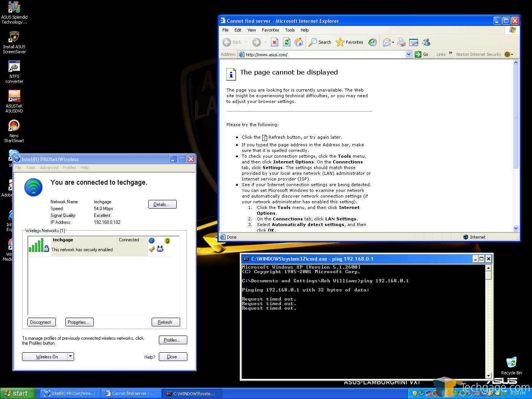The width and height of the screenshot is (532, 399).
Task: Expand the Links toolbar chevron
Action: click(x=451, y=53)
